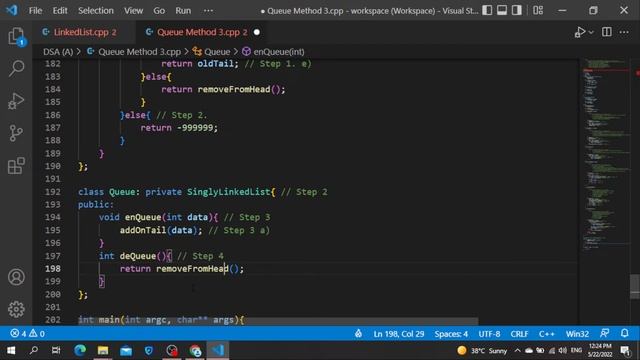Open the Accounts menu
Screen dimensions: 640x360
click(16, 277)
